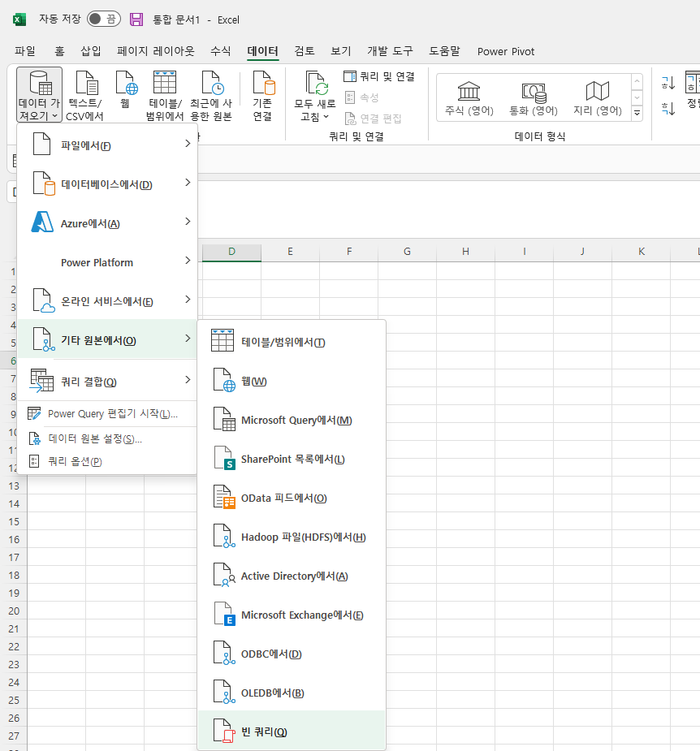700x751 pixels.
Task: Open the 검토 tab
Action: (x=305, y=51)
